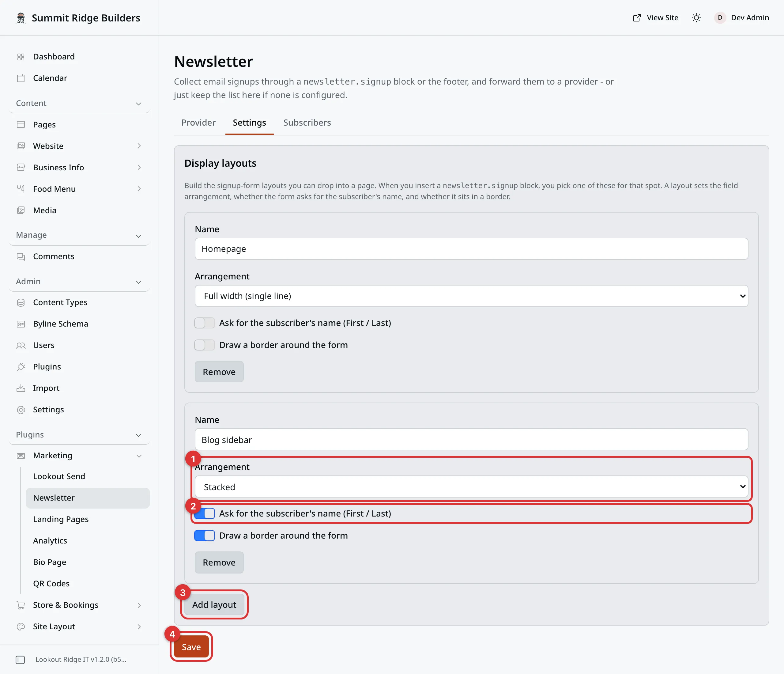
Task: Click the Blog sidebar name input field
Action: coord(471,439)
